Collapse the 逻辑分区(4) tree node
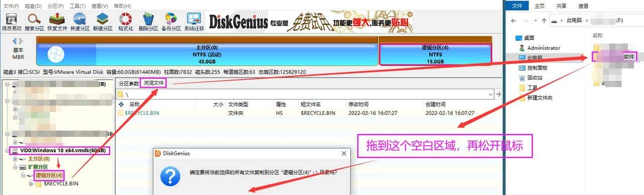 pyautogui.click(x=23, y=175)
